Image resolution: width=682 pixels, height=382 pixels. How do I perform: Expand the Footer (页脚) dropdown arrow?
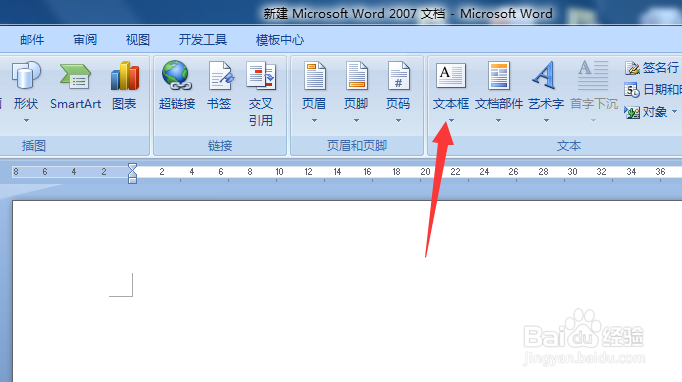click(x=357, y=121)
